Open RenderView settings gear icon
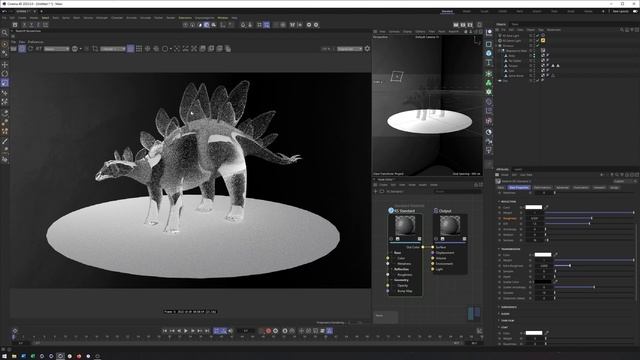The height and width of the screenshot is (360, 640). pos(367,49)
